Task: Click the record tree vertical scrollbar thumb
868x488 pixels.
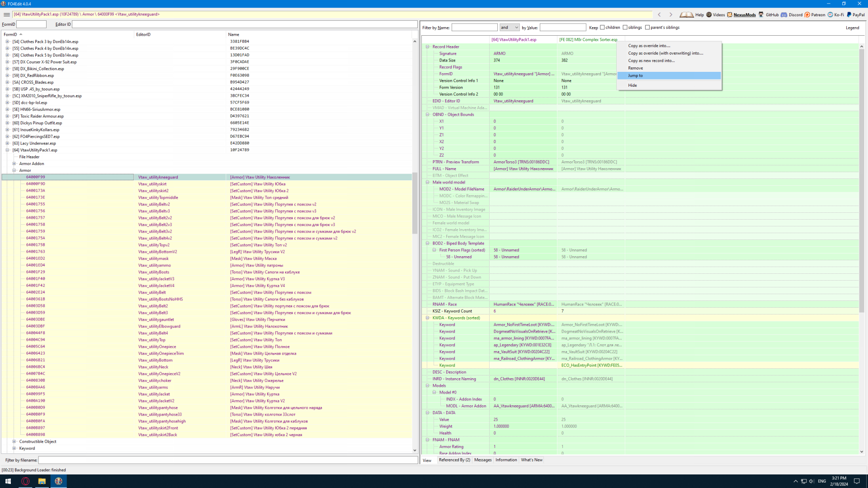Action: pos(415,203)
